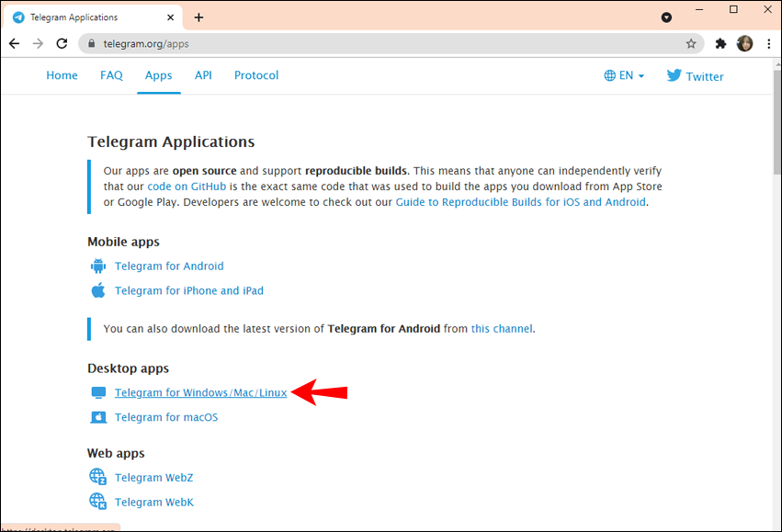Go to the Protocol nav item
Viewport: 782px width, 532px height.
(256, 75)
